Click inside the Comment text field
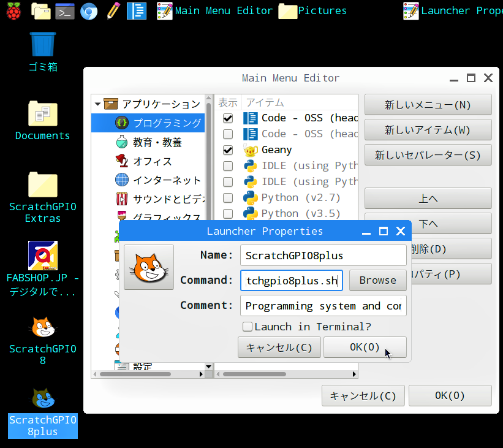 click(323, 306)
